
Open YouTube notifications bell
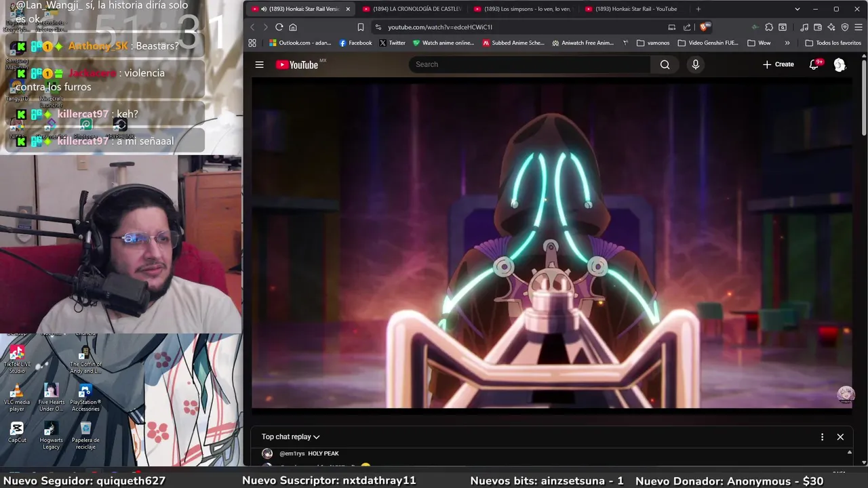(x=814, y=64)
